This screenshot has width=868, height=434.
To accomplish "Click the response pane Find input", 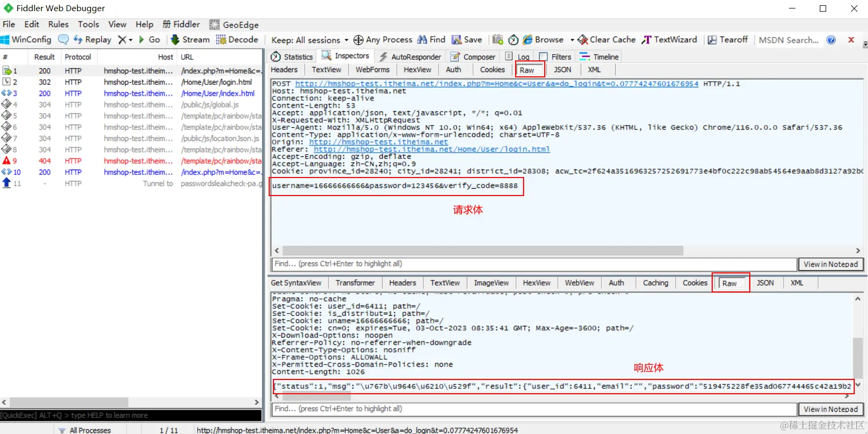I will point(534,409).
